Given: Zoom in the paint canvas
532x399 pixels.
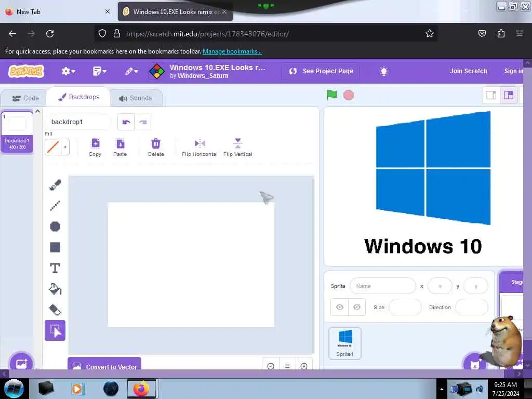Looking at the screenshot, I should pyautogui.click(x=304, y=366).
